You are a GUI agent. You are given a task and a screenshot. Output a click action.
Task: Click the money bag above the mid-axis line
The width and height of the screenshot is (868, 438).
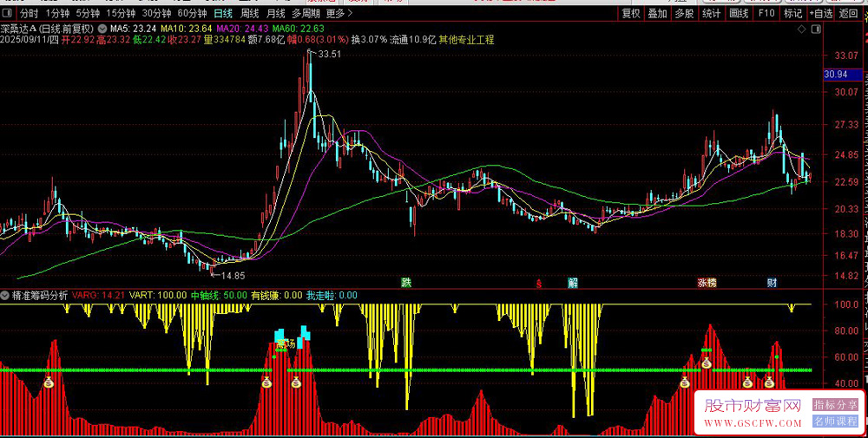(707, 363)
